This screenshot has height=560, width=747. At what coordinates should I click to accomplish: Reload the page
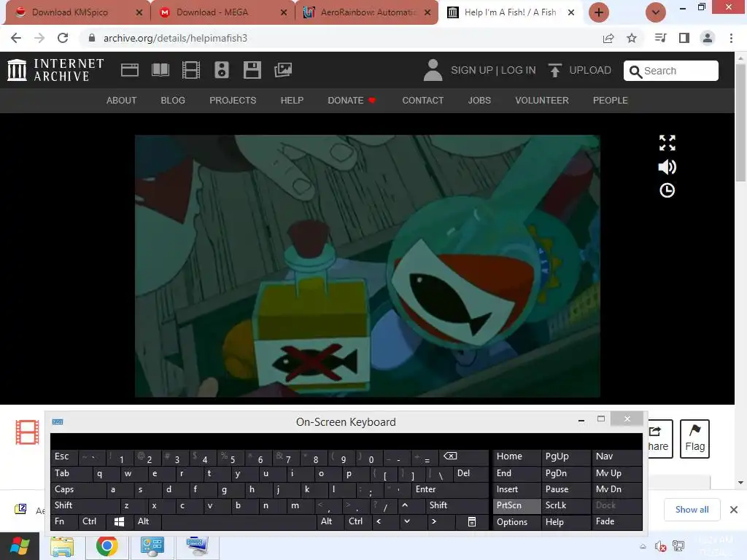click(63, 38)
